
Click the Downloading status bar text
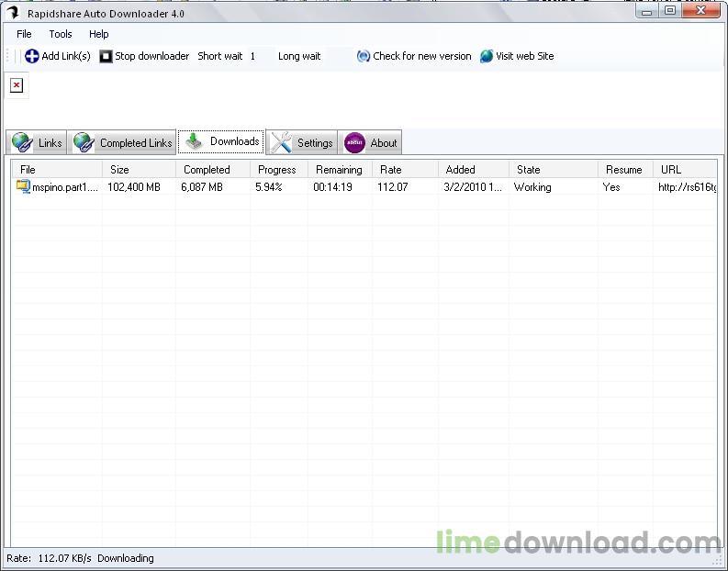126,558
